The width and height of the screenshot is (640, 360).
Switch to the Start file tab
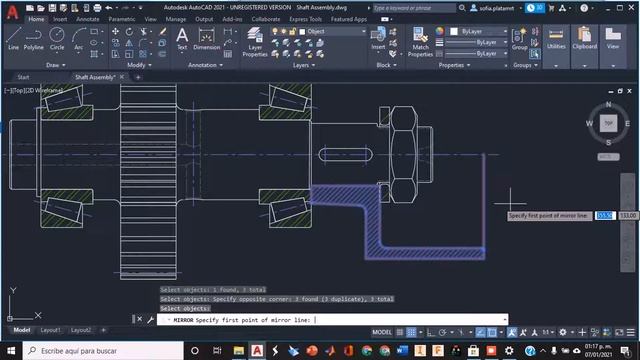coord(23,77)
